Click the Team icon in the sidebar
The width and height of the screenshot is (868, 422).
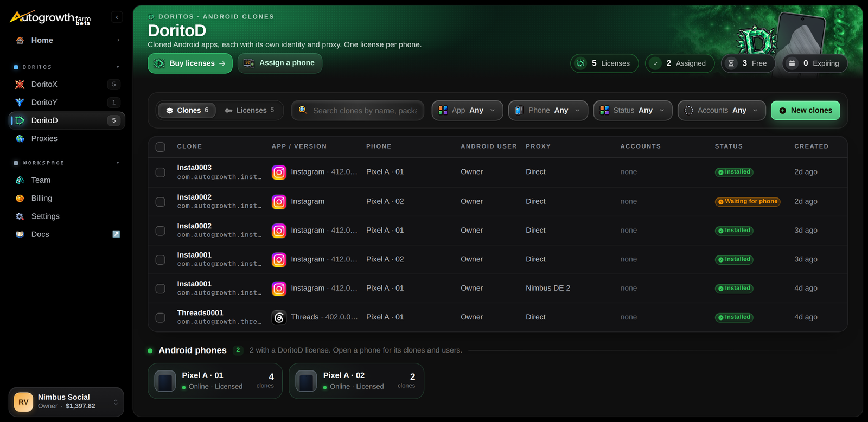[x=20, y=180]
